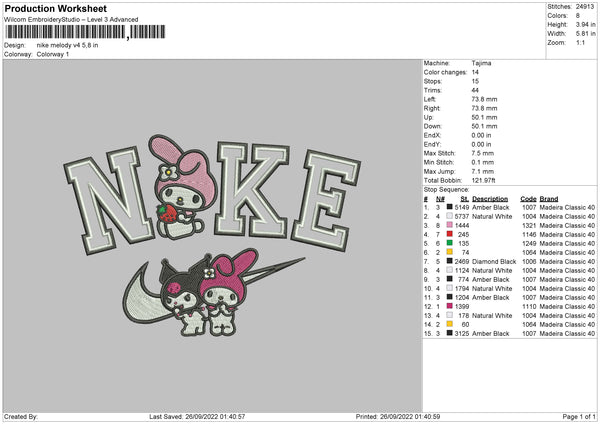This screenshot has width=600, height=424.
Task: Click the design barcode under the title
Action: (x=85, y=32)
